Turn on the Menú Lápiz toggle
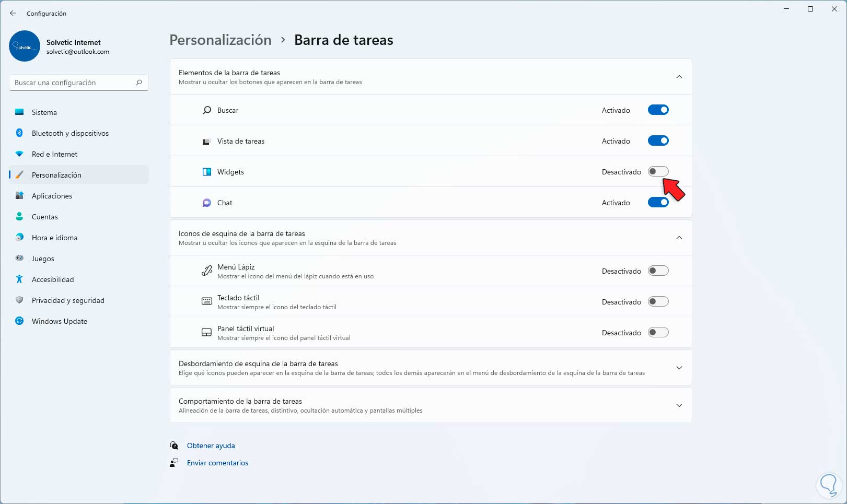Image resolution: width=847 pixels, height=504 pixels. [658, 271]
